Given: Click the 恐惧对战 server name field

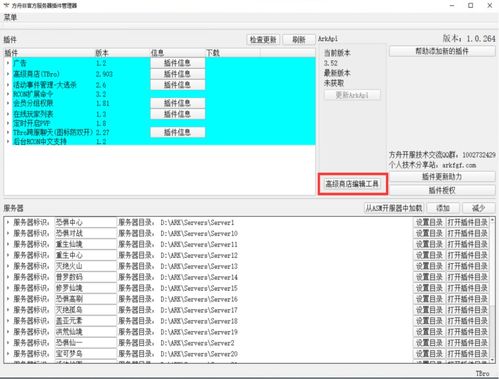Looking at the screenshot, I should tap(85, 233).
